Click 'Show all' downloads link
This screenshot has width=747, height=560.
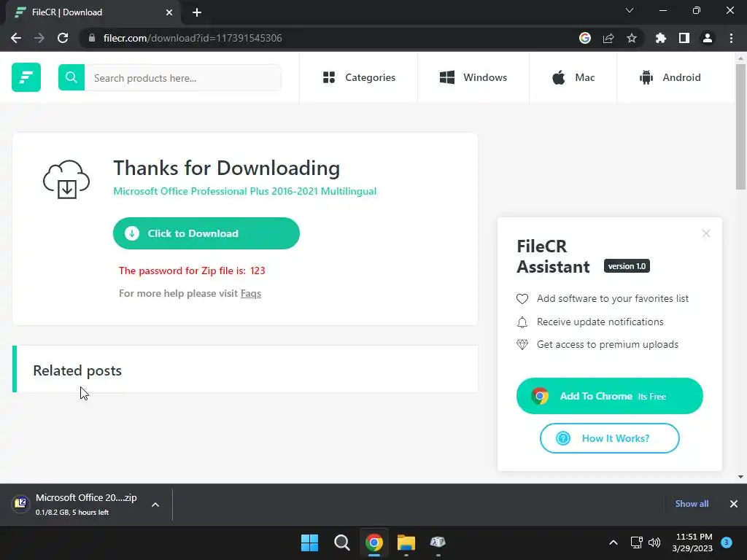coord(692,504)
